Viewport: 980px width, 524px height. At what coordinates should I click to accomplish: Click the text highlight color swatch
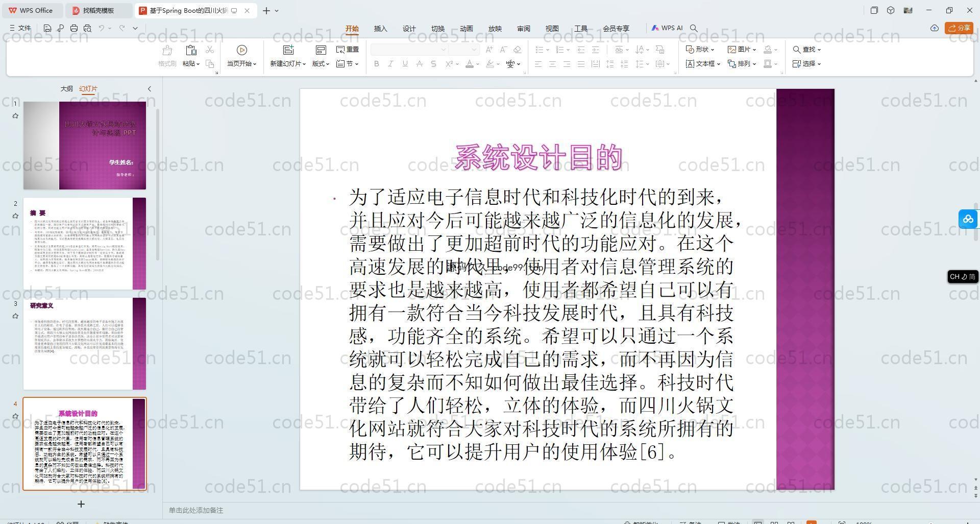tap(490, 64)
